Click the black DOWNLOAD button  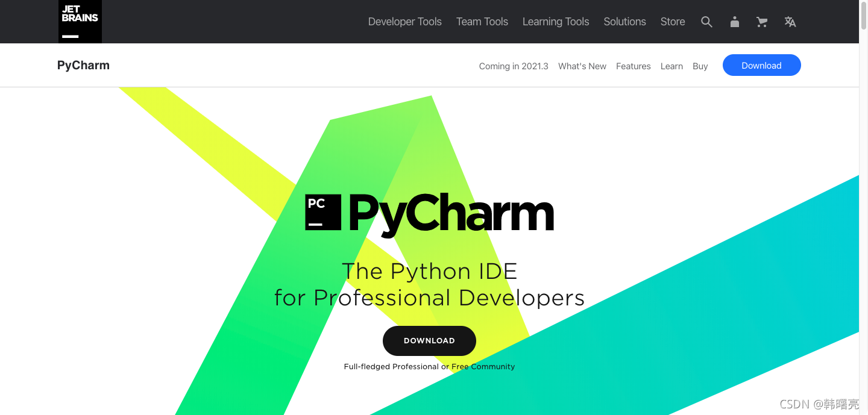pyautogui.click(x=429, y=341)
